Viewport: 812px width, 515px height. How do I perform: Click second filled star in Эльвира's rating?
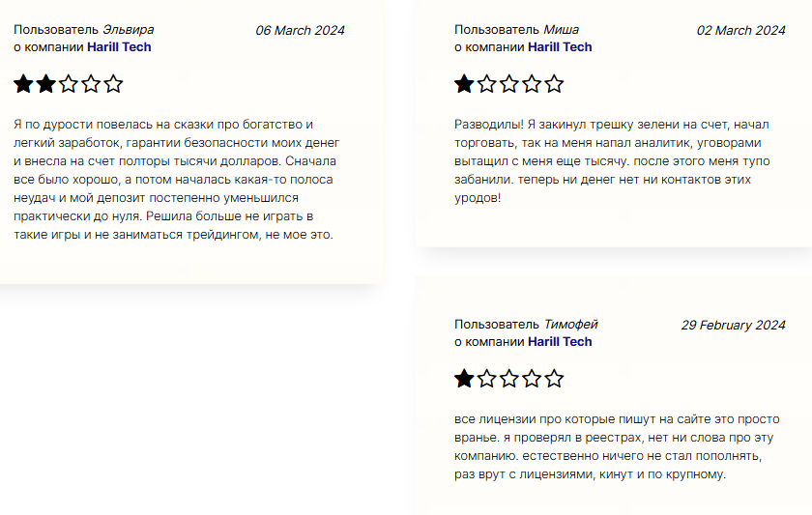click(45, 84)
